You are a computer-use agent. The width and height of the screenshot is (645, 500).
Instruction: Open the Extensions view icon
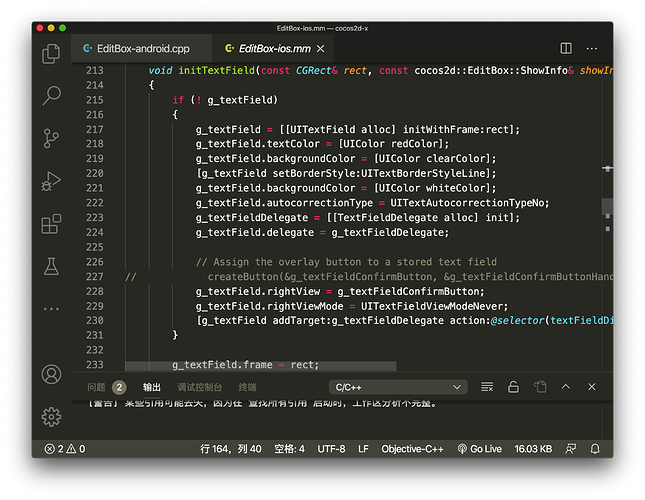pos(51,224)
